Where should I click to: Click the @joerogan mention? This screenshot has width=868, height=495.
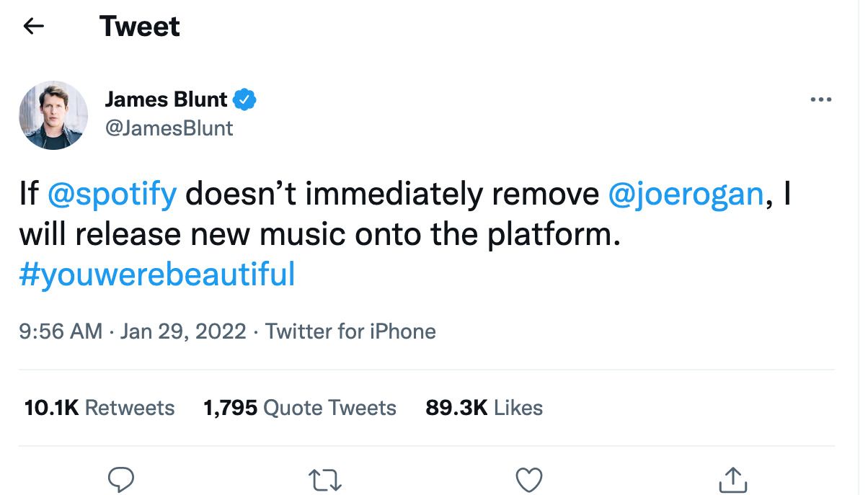coord(686,195)
